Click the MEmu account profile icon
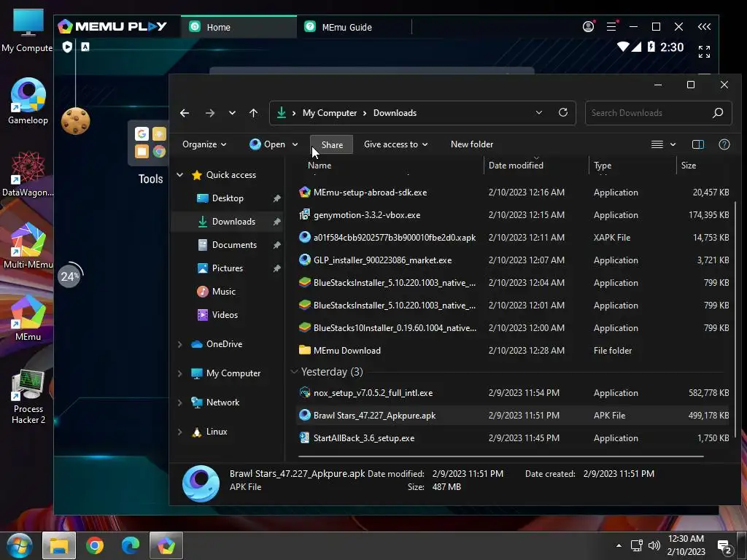Viewport: 747px width, 560px height. pyautogui.click(x=589, y=27)
